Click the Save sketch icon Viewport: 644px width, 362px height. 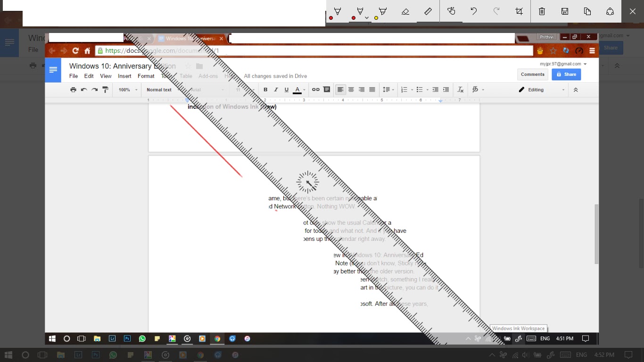[x=564, y=11]
